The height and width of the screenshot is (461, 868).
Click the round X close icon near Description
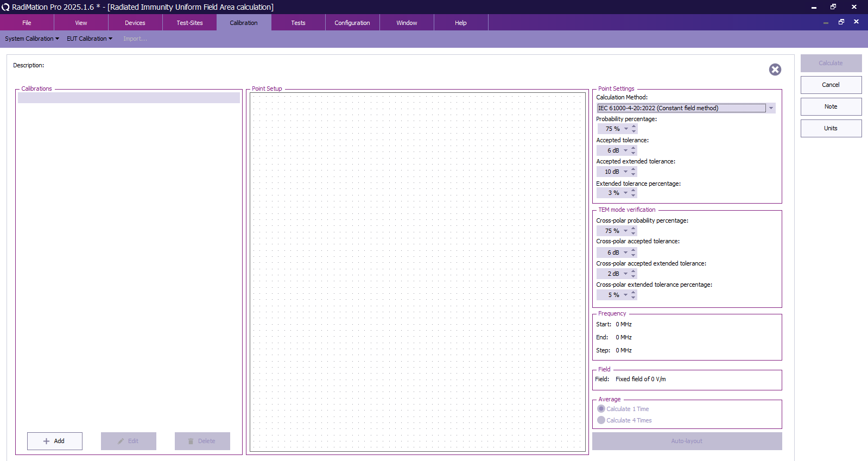tap(775, 70)
